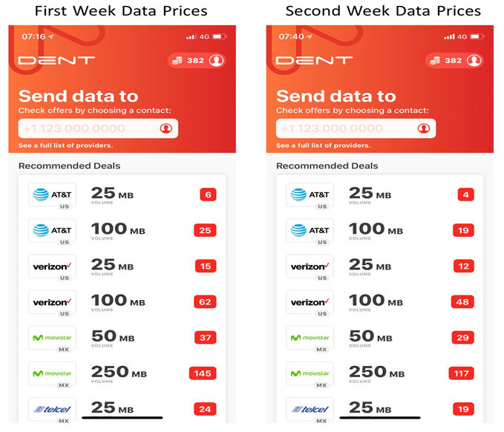
Task: Tap the contact picker icon in First Week screen
Action: [166, 128]
